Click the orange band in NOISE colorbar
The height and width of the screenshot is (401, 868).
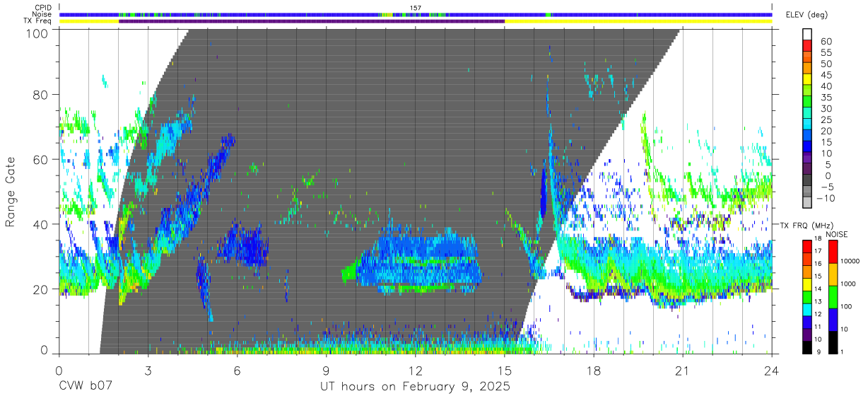(x=831, y=274)
